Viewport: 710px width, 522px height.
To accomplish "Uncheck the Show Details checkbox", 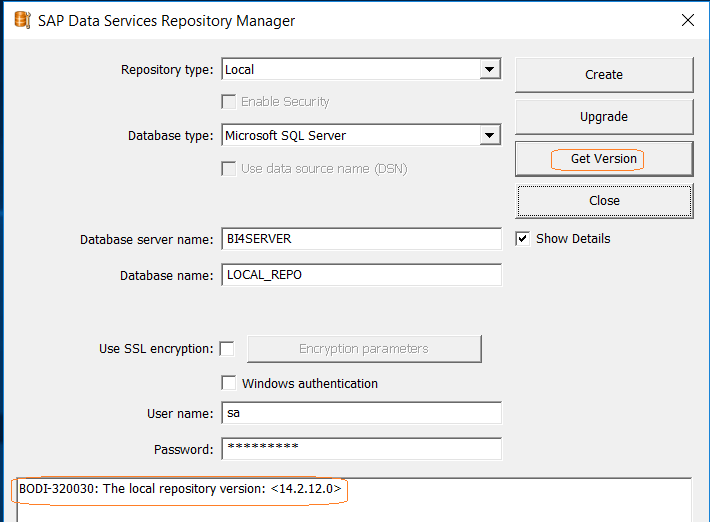I will pos(523,239).
